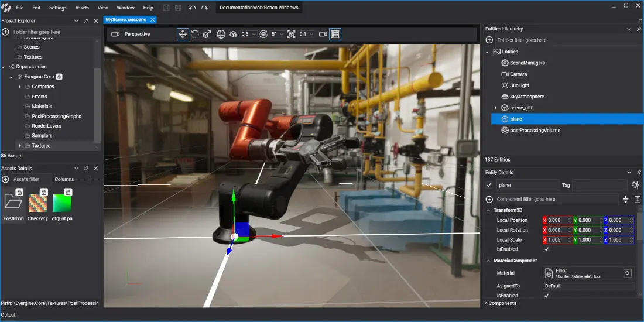
Task: Expand the scene_gltf entity node
Action: (x=495, y=108)
